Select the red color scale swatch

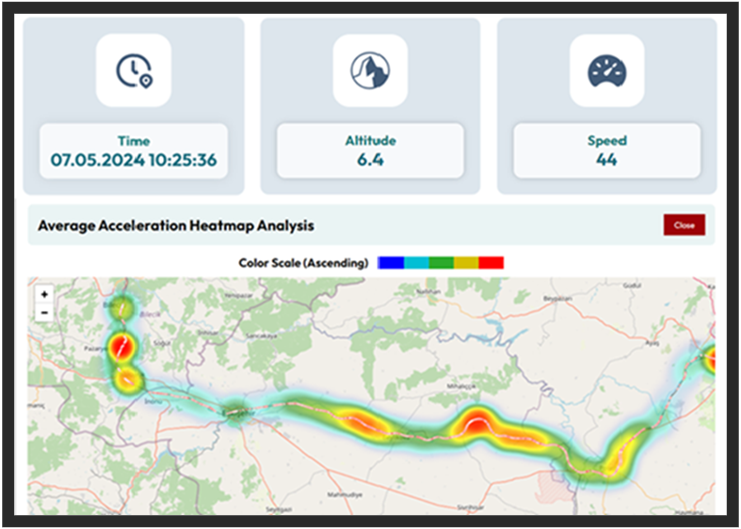coord(491,263)
